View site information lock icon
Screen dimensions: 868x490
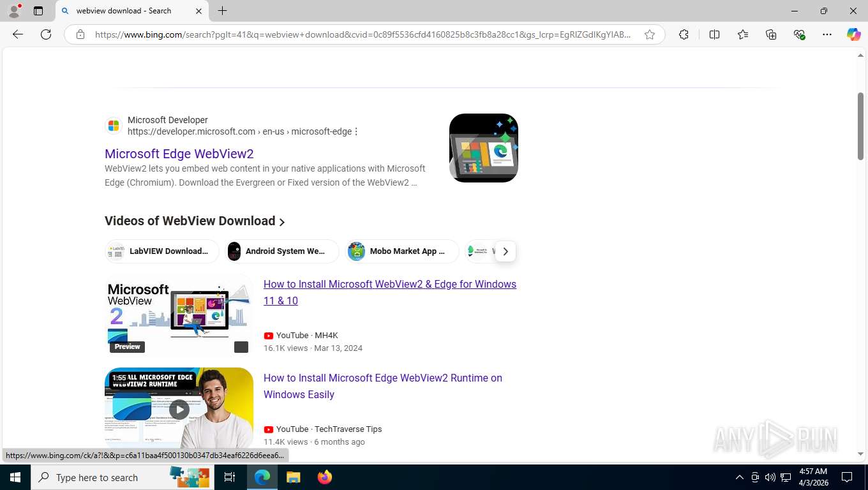(x=80, y=34)
